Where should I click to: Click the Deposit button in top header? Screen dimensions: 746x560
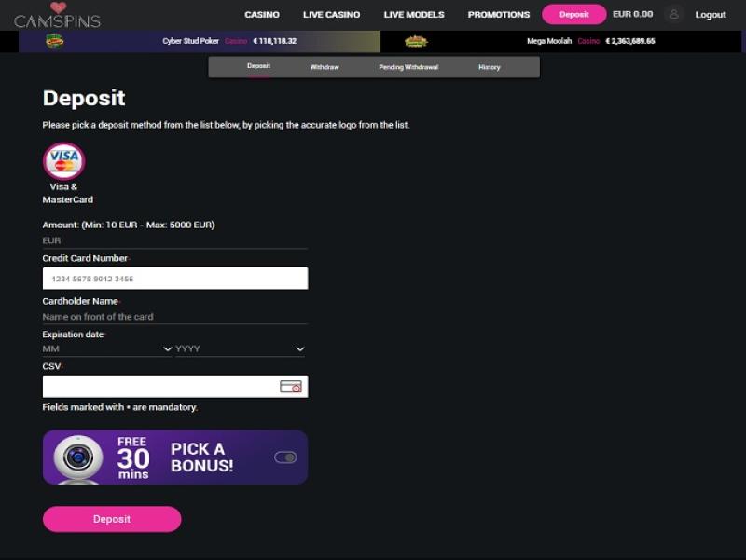(x=573, y=14)
